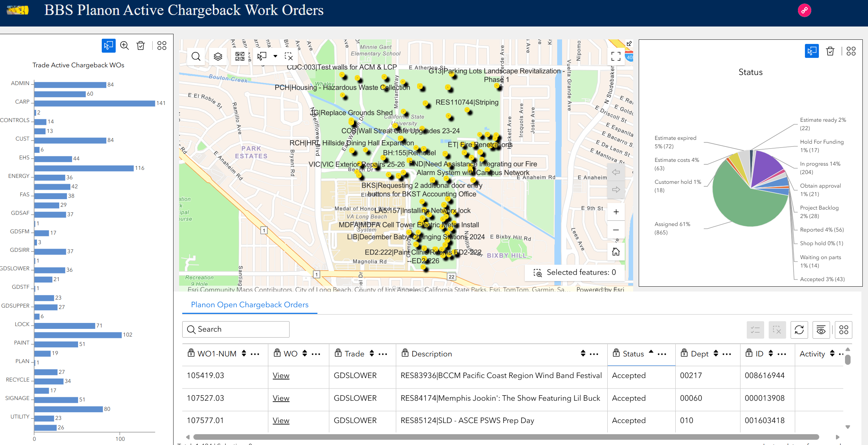Open Status column options menu
The width and height of the screenshot is (868, 445).
[x=662, y=354]
